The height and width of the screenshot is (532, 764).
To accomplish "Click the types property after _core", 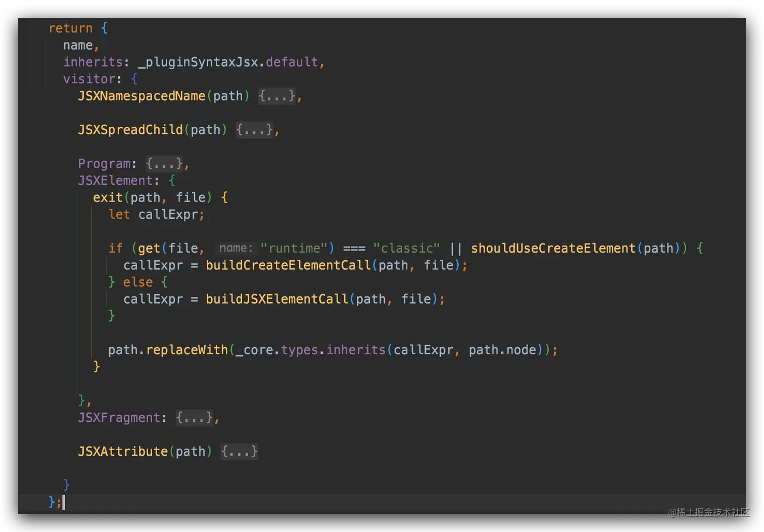I will tap(299, 350).
